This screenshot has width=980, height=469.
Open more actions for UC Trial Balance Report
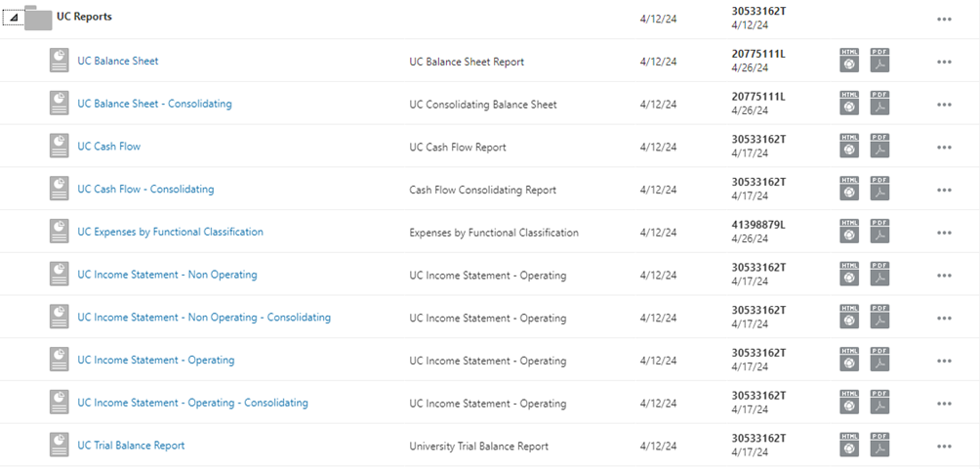(x=944, y=447)
